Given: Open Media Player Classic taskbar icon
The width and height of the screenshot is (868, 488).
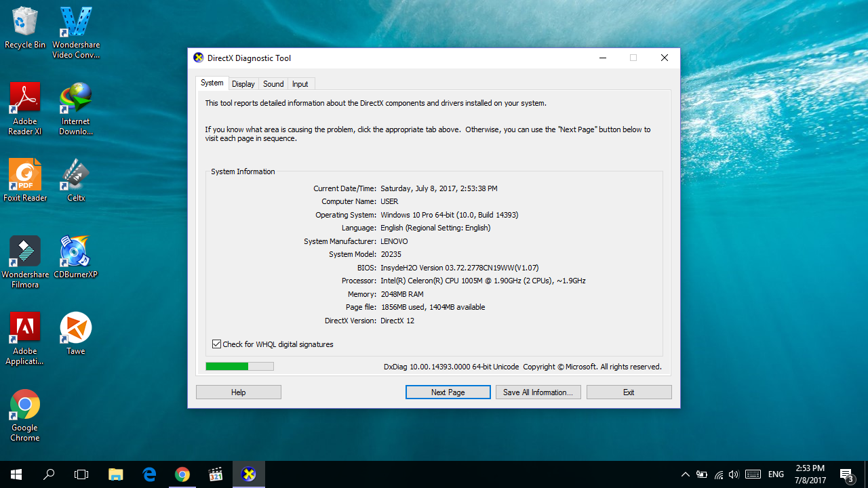Looking at the screenshot, I should point(216,474).
